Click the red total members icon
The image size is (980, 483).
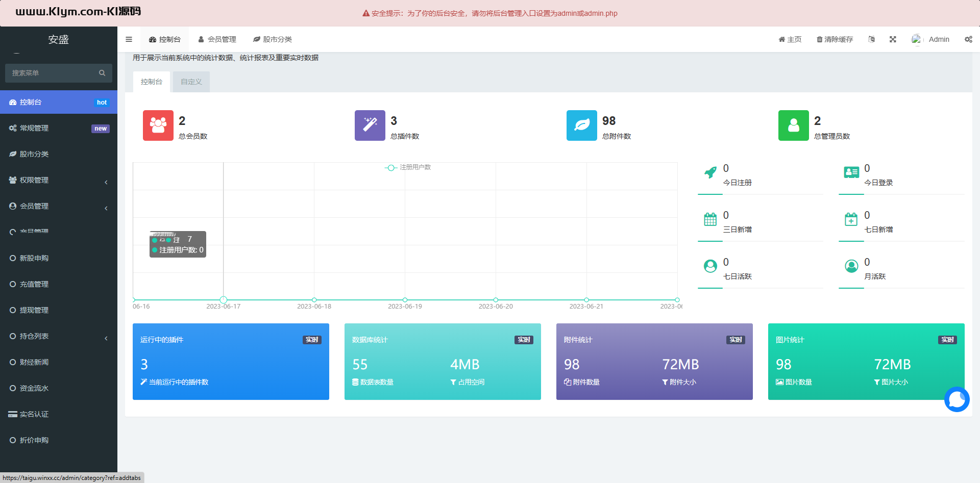pos(158,125)
